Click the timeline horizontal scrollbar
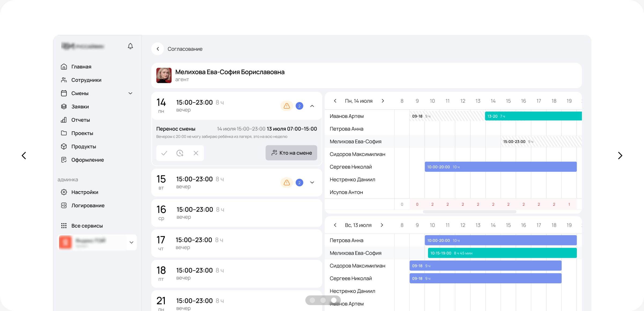The width and height of the screenshot is (644, 311). [x=470, y=212]
